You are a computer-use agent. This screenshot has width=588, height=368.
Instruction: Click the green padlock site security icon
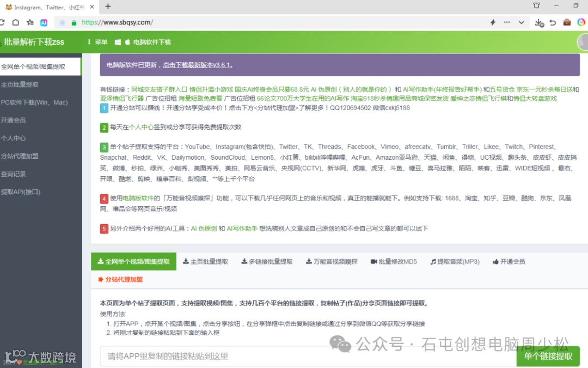pyautogui.click(x=74, y=22)
